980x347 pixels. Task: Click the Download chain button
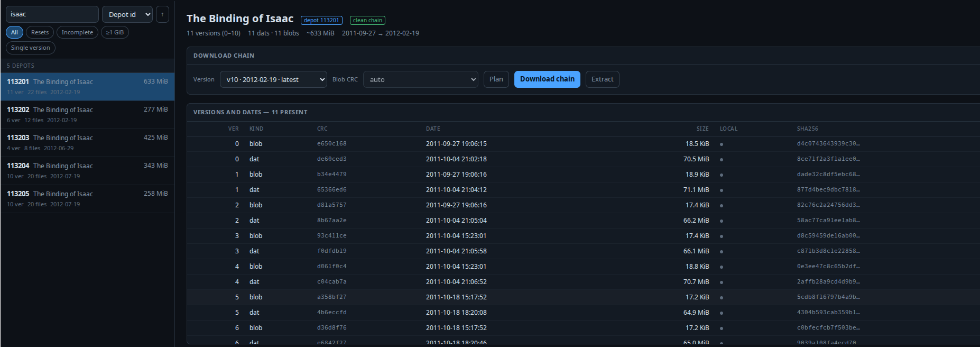click(547, 79)
